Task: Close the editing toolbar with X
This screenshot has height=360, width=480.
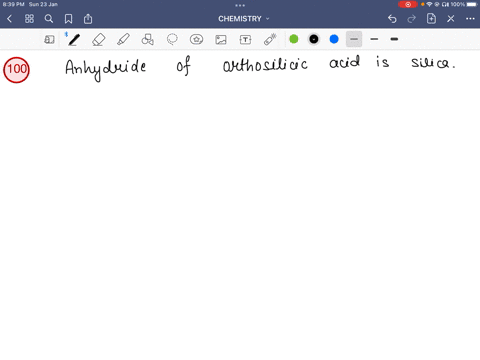Action: pos(451,19)
